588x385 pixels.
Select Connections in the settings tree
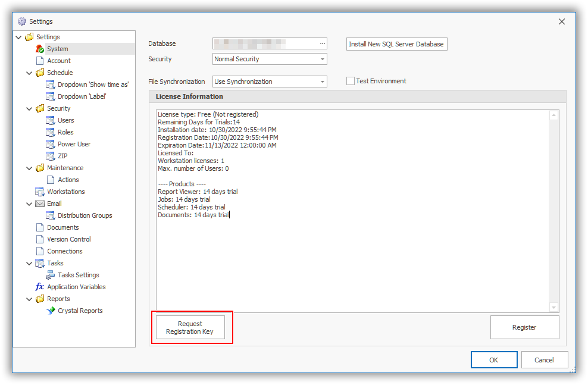(65, 251)
